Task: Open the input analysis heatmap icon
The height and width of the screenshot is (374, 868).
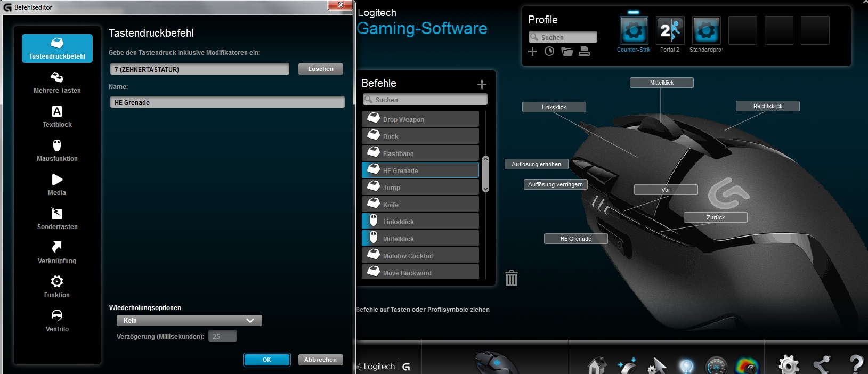Action: 747,367
